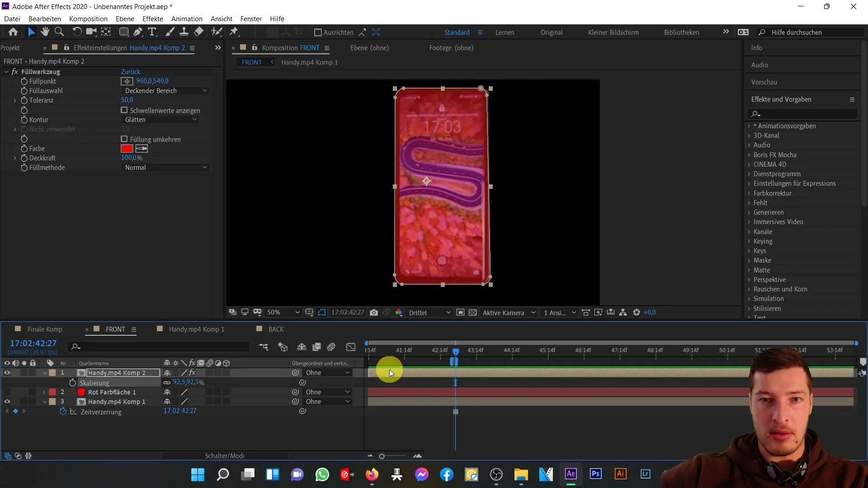Click the timeline zoom slider handle
This screenshot has width=868, height=488.
[x=382, y=456]
